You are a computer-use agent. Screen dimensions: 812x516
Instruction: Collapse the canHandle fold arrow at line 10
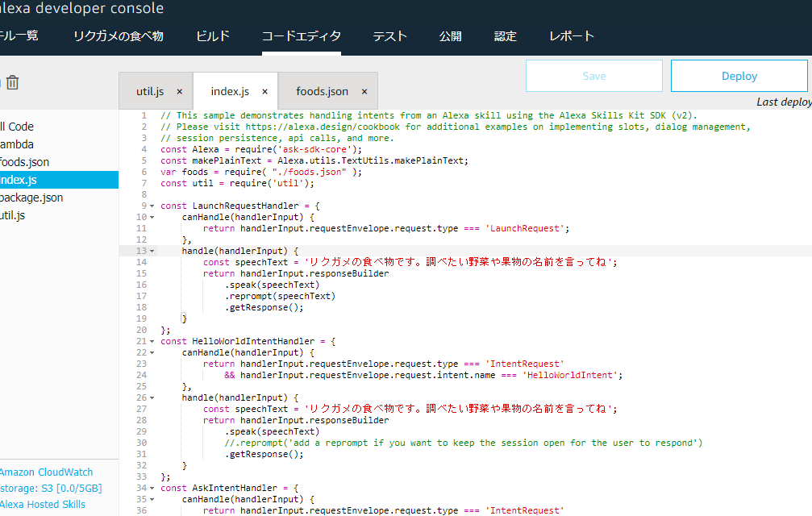152,217
